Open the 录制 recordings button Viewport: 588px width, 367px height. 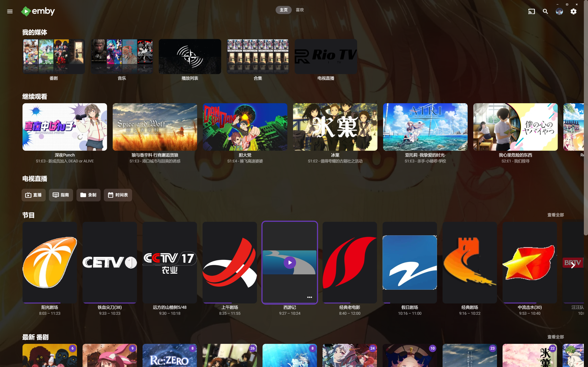click(x=88, y=195)
